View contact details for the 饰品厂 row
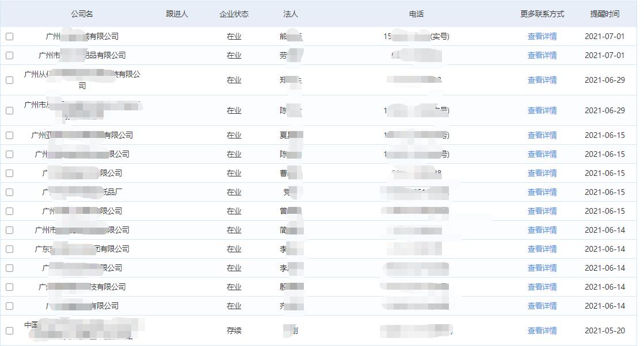This screenshot has height=346, width=644. [542, 191]
